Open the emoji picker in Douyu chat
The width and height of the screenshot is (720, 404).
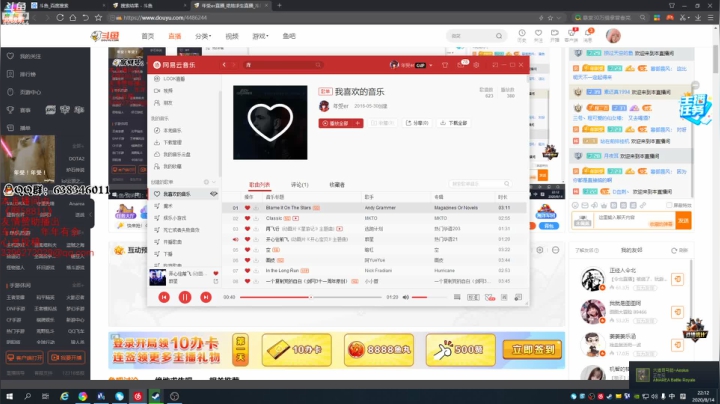576,205
